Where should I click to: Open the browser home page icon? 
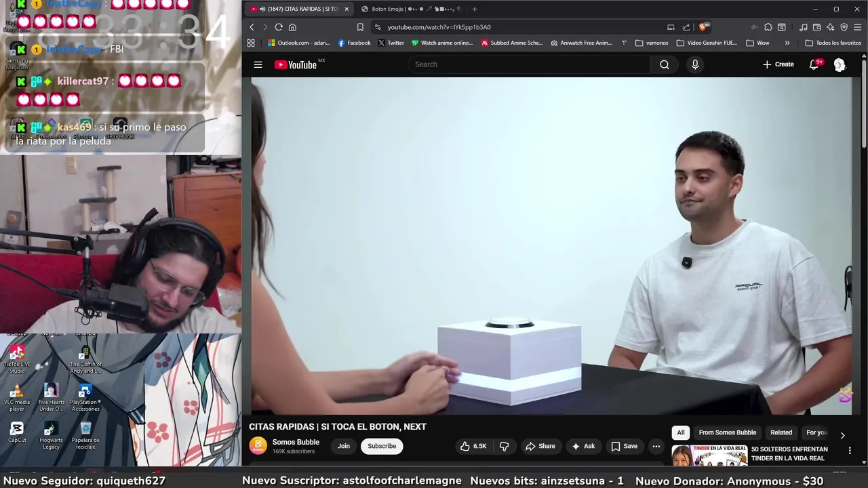pyautogui.click(x=292, y=27)
